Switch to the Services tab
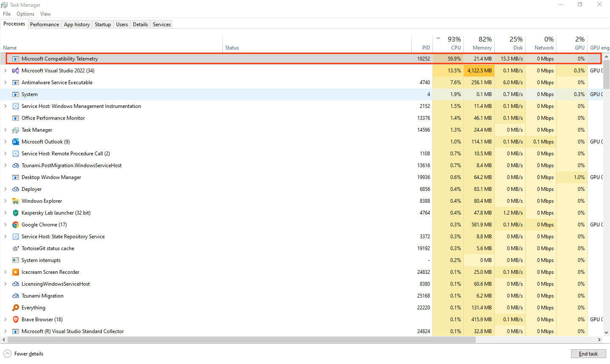The width and height of the screenshot is (610, 364). click(x=162, y=25)
